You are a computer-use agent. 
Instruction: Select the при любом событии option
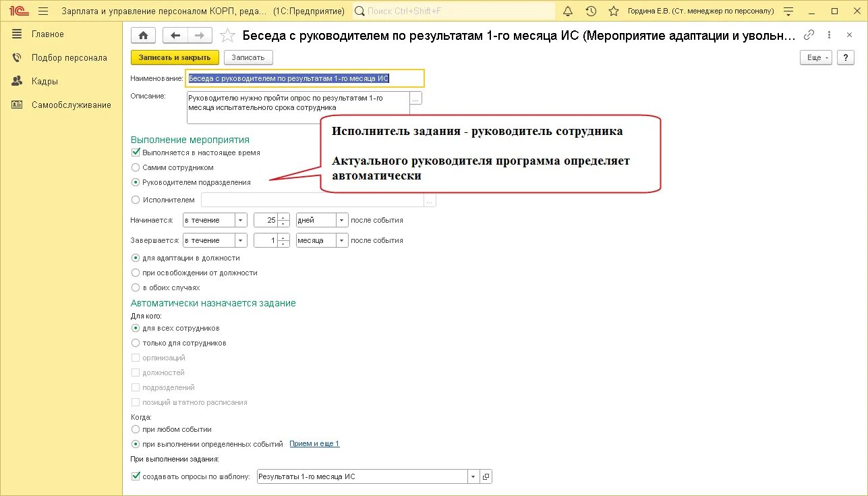tap(136, 429)
